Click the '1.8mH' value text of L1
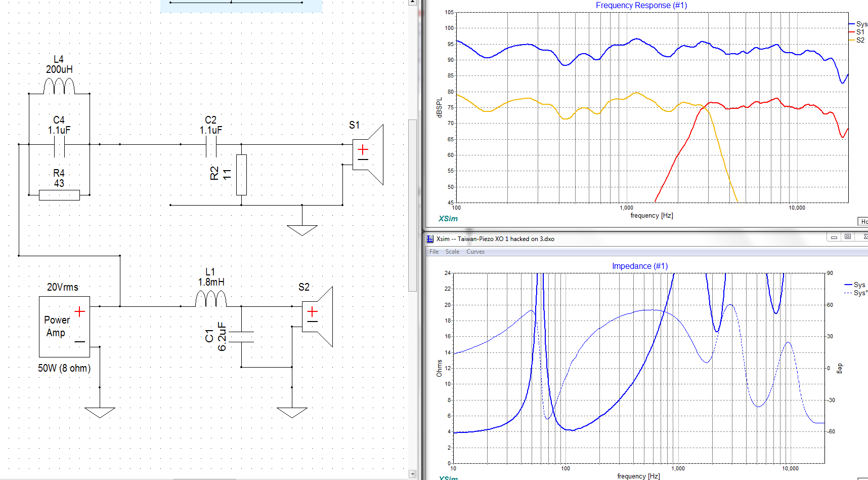 pos(211,282)
